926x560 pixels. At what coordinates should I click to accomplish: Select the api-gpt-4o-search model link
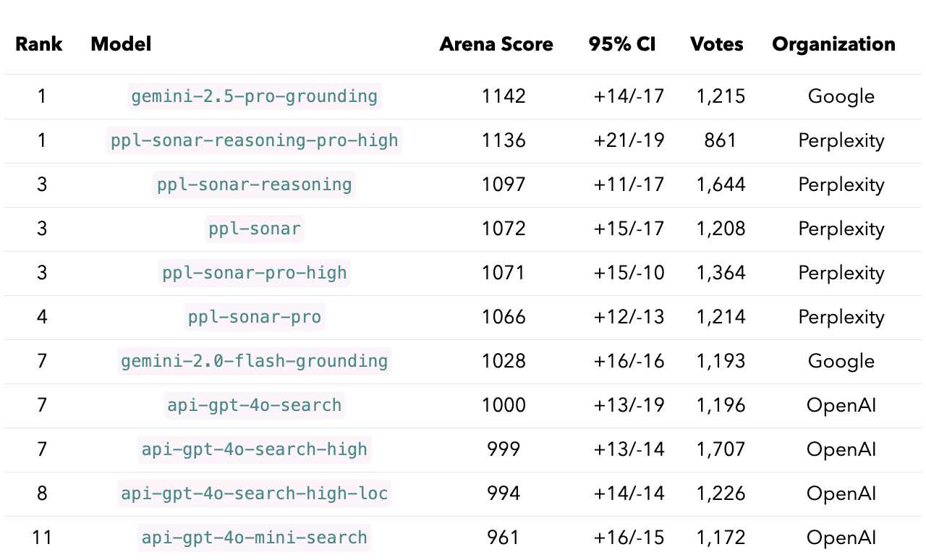(x=254, y=405)
